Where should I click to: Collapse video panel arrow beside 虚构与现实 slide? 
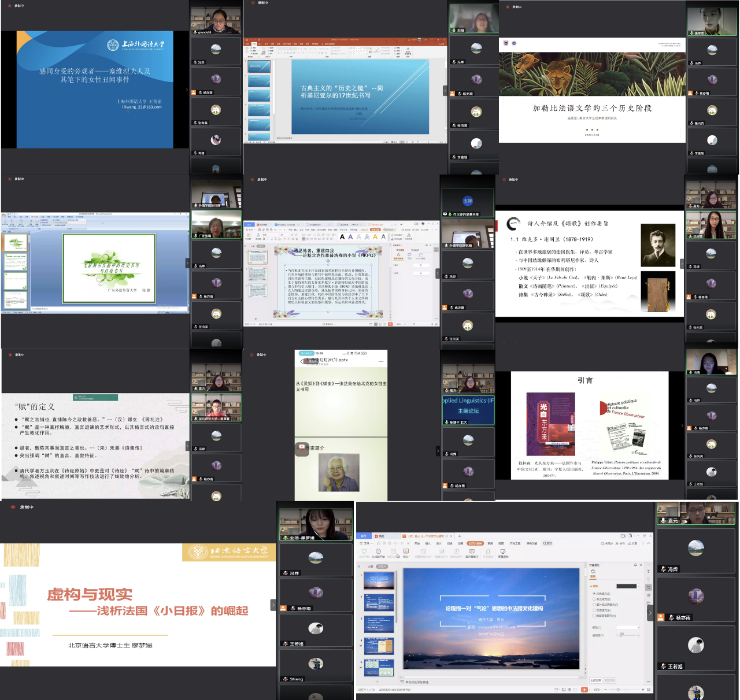tap(273, 605)
